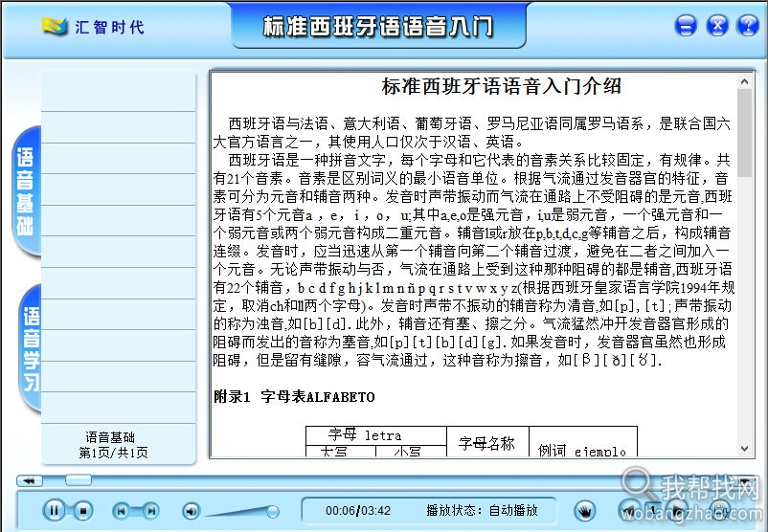Click the hand tool icon
The image size is (768, 532).
[585, 512]
